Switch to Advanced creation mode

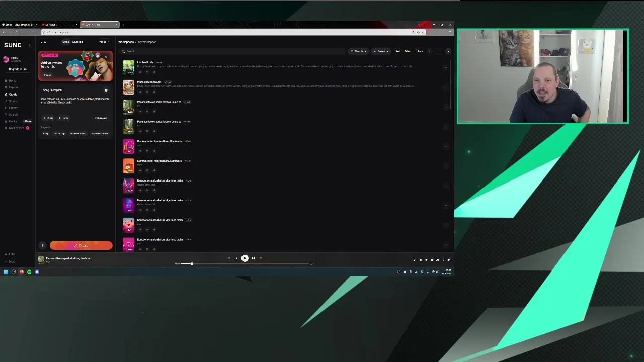click(77, 42)
